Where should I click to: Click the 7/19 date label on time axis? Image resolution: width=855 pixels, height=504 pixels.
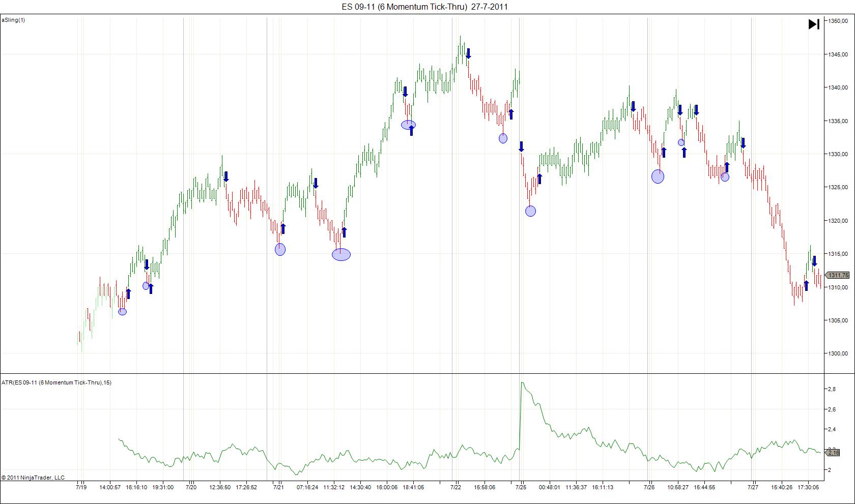pyautogui.click(x=81, y=487)
